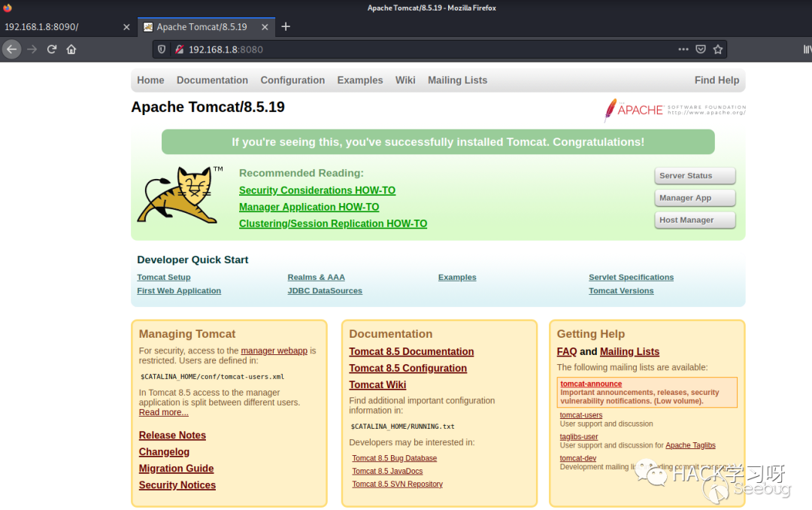Open the Tomcat Setup link
This screenshot has height=510, width=812.
click(164, 278)
